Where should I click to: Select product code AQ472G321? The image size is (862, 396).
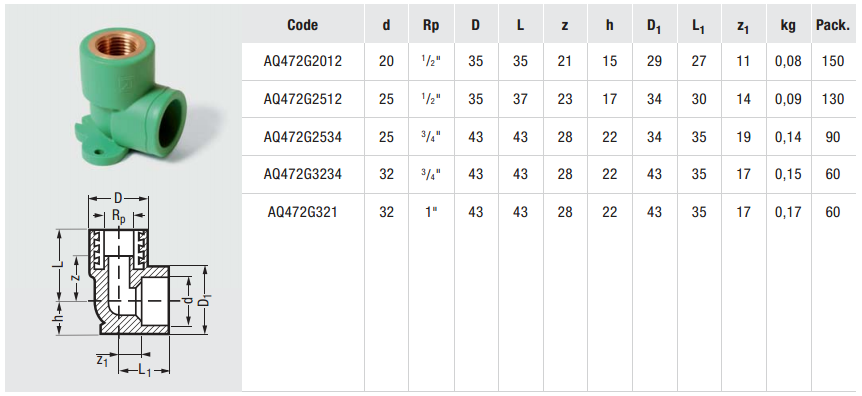pos(302,212)
